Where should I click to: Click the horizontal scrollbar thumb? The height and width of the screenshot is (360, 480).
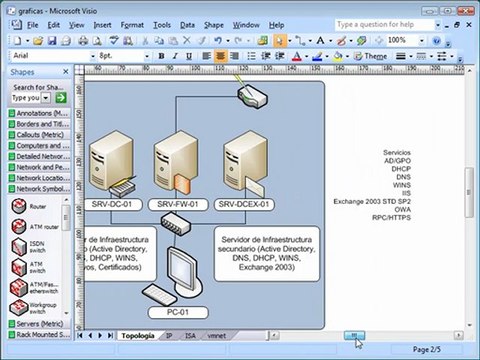[x=354, y=335]
